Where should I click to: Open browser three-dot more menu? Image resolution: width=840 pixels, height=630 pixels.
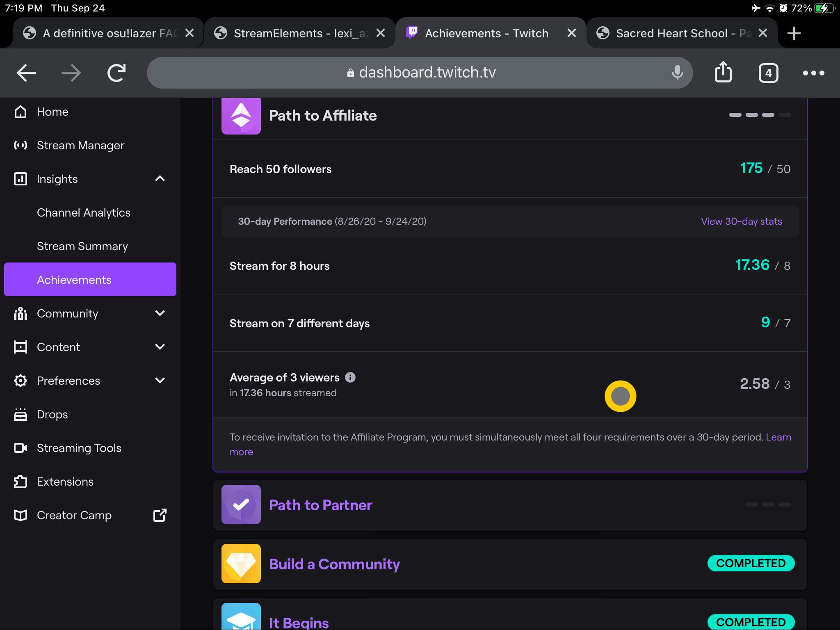point(813,73)
